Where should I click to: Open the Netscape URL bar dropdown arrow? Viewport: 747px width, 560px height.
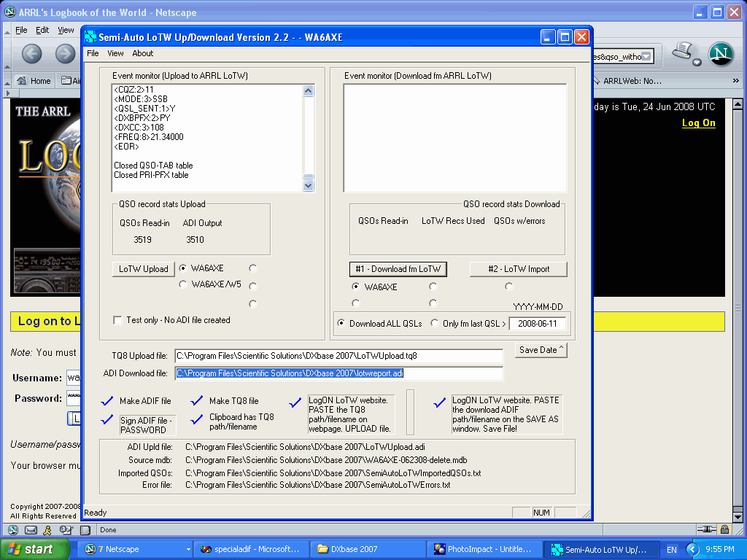[646, 57]
